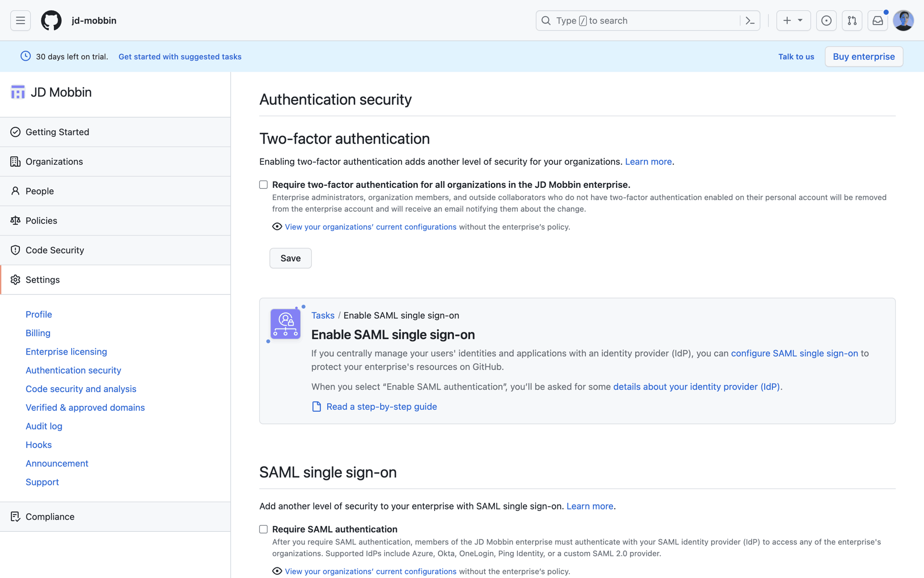This screenshot has height=578, width=924.
Task: Enable Require two-factor authentication checkbox
Action: 263,185
